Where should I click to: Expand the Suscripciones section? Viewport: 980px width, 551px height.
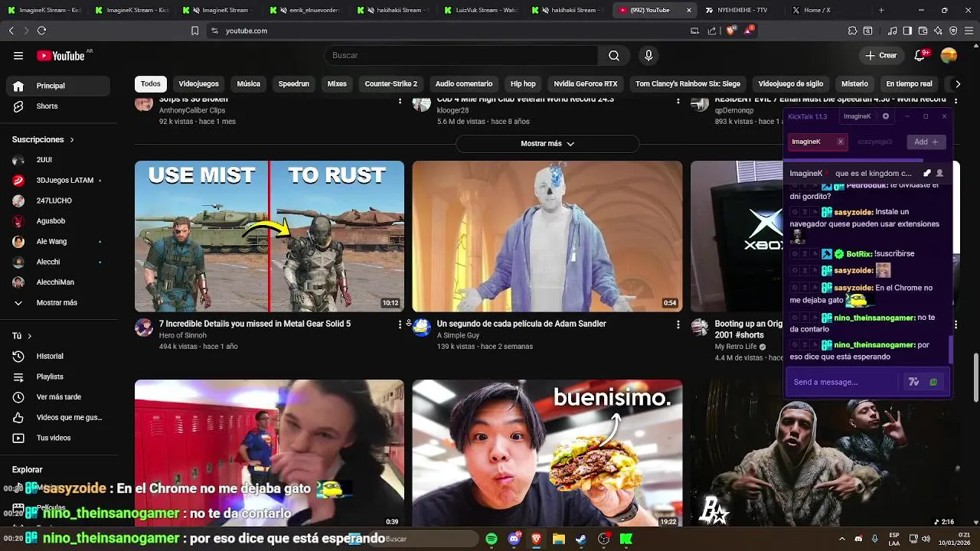point(43,139)
